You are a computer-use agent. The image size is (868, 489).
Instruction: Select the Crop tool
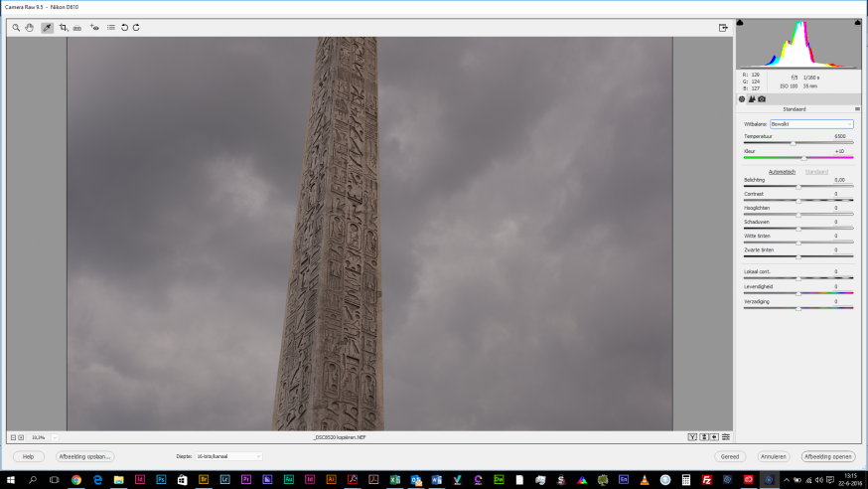point(64,28)
